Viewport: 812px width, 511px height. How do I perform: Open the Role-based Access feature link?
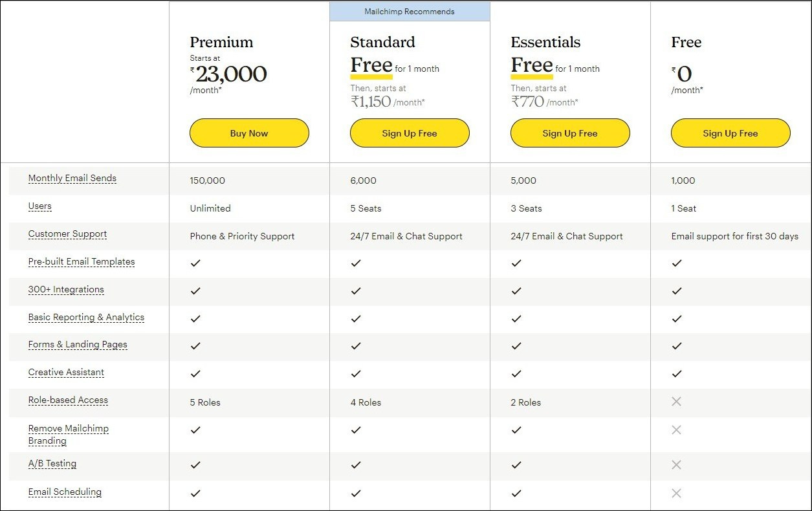pyautogui.click(x=68, y=400)
